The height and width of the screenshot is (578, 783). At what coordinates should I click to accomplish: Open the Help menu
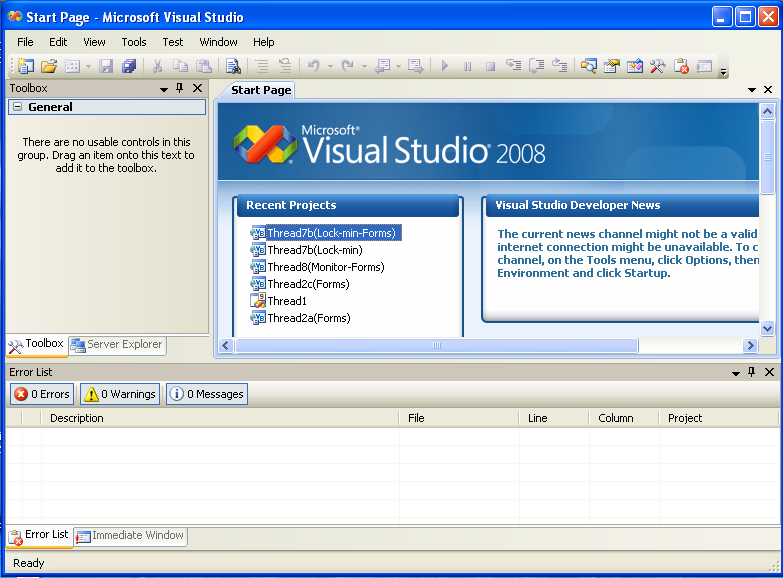[264, 42]
